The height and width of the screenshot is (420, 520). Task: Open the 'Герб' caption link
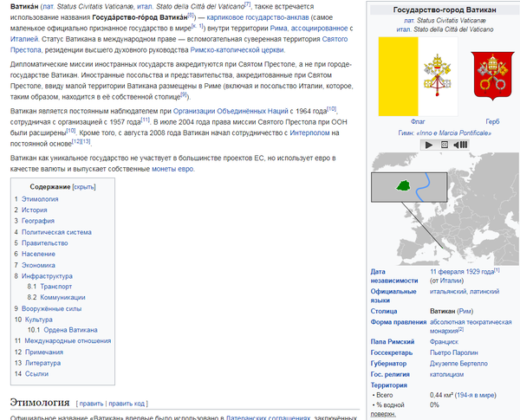(x=492, y=121)
